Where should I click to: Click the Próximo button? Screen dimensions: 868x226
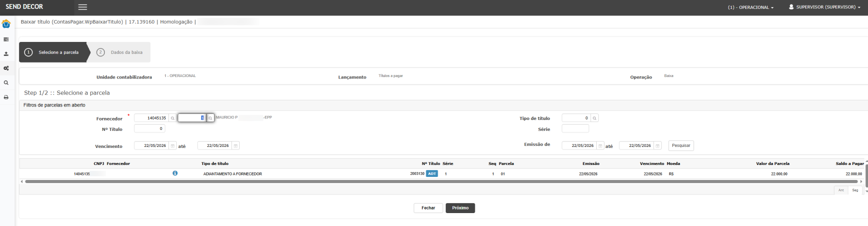[460, 208]
